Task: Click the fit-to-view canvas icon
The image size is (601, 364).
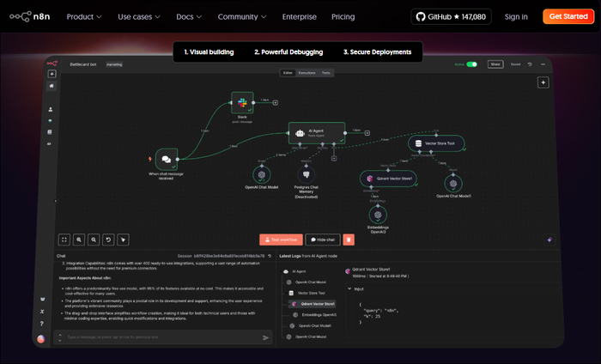Action: [x=64, y=240]
